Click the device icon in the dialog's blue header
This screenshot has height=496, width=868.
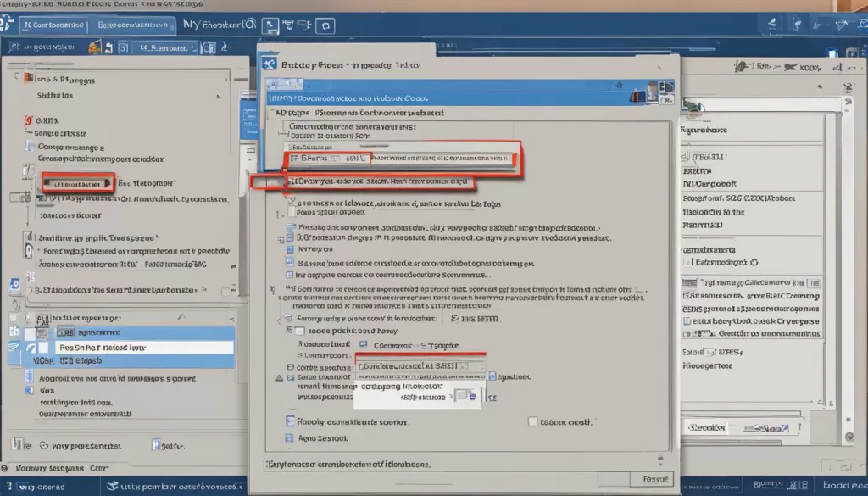(654, 88)
